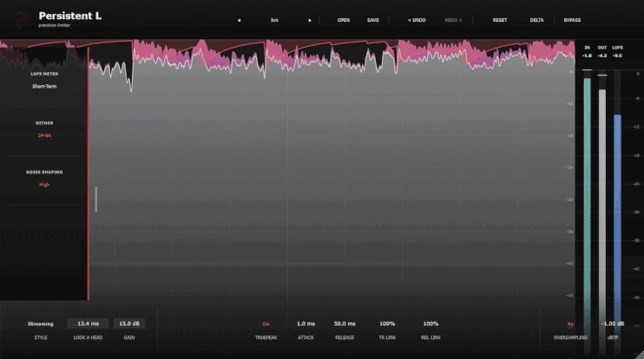This screenshot has height=359, width=644.
Task: Open the Short-Term LUFS meter dropdown
Action: pos(44,86)
